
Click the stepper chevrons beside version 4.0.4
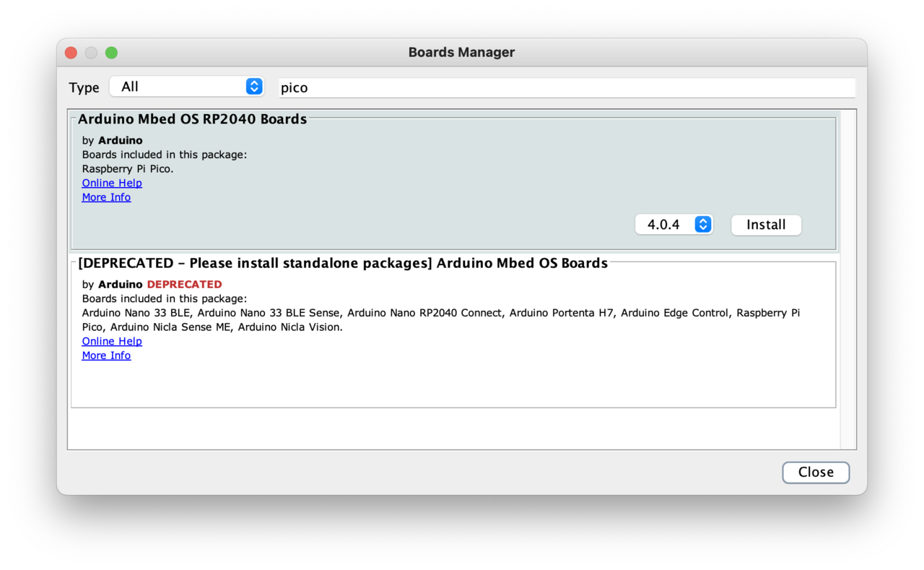(x=702, y=224)
